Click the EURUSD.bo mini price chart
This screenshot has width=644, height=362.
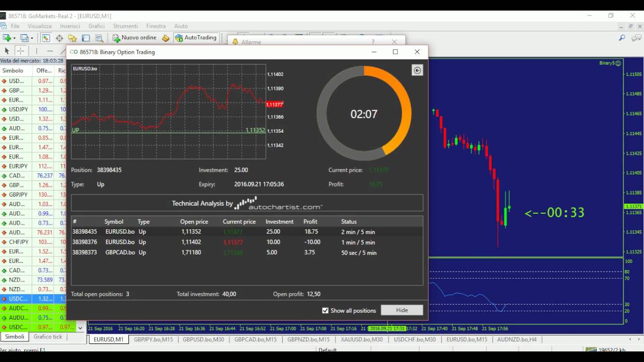click(169, 111)
